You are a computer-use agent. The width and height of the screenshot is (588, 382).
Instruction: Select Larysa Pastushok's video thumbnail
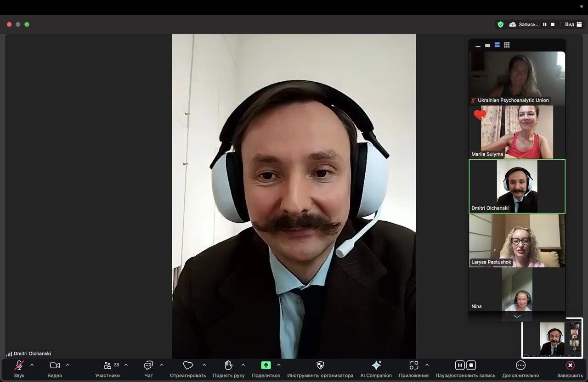coord(517,241)
